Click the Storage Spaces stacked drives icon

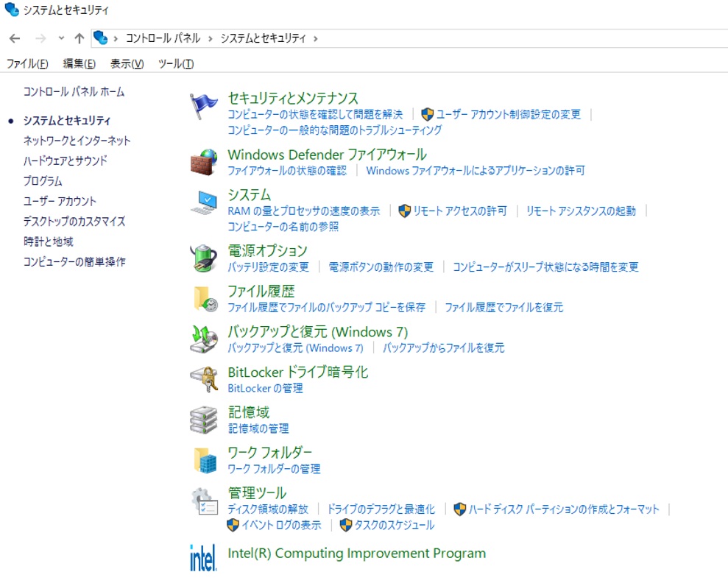pos(203,420)
